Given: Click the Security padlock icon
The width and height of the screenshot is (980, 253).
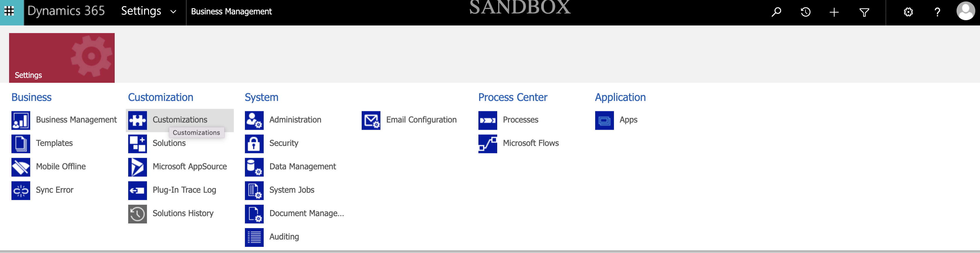Looking at the screenshot, I should tap(254, 143).
